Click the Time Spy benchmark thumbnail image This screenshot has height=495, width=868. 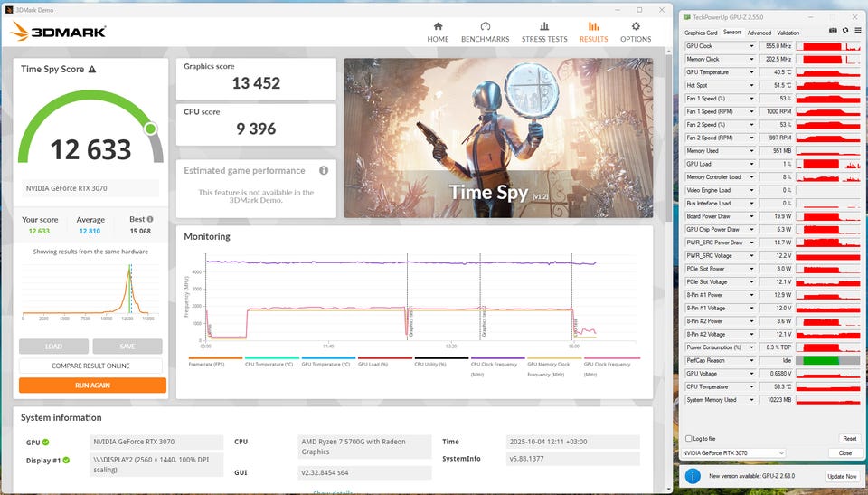click(x=498, y=138)
